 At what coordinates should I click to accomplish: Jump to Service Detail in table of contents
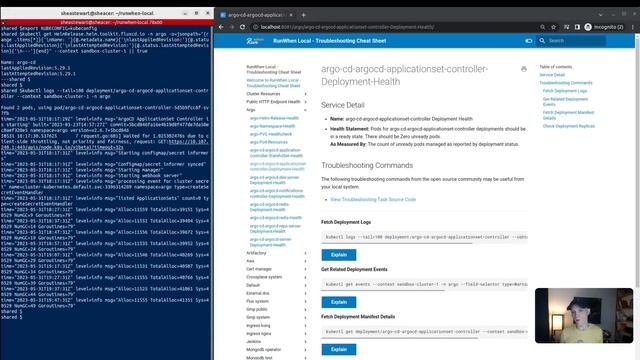click(552, 75)
